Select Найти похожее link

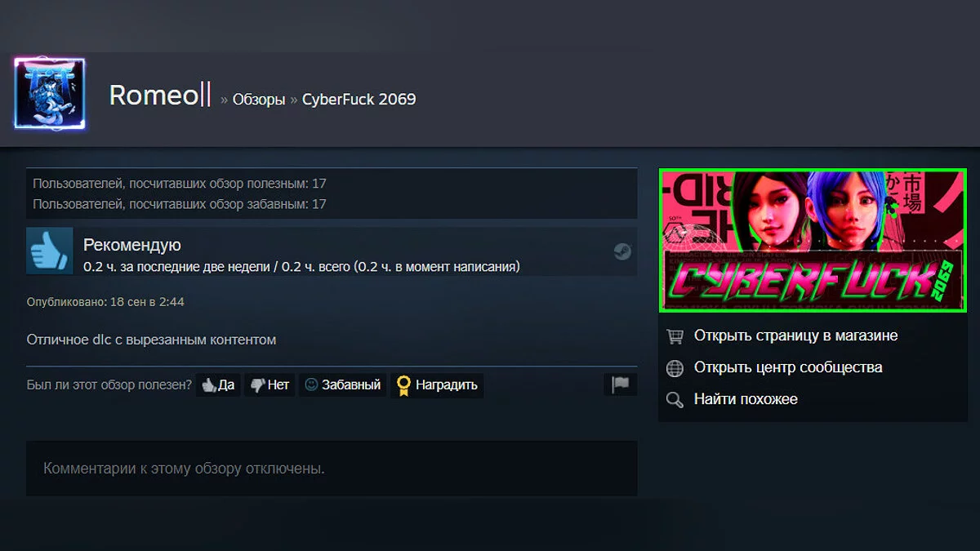coord(746,399)
